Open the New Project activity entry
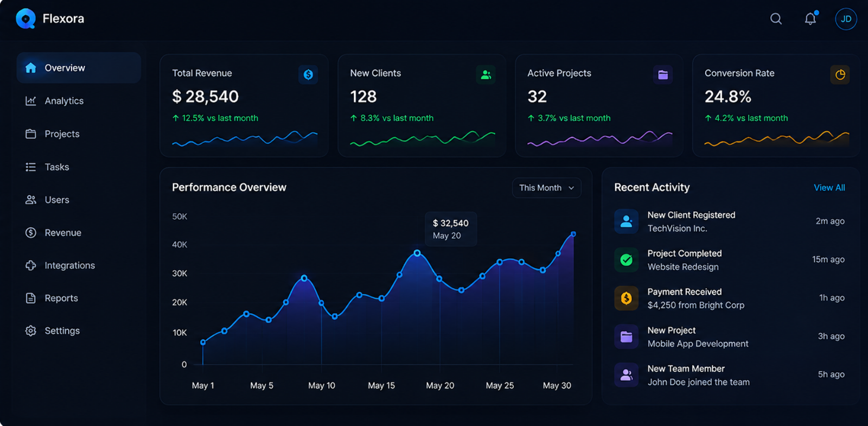 coord(730,336)
